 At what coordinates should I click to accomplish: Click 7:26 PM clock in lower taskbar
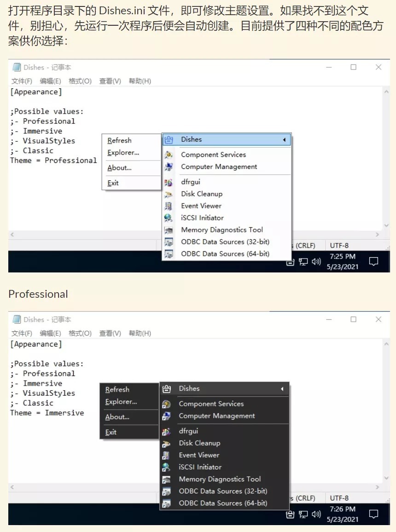click(x=343, y=509)
